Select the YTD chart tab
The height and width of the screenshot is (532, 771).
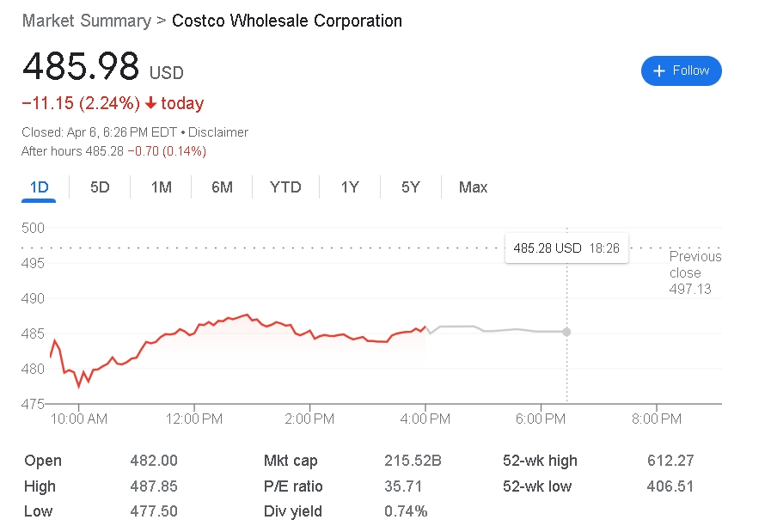pos(285,187)
